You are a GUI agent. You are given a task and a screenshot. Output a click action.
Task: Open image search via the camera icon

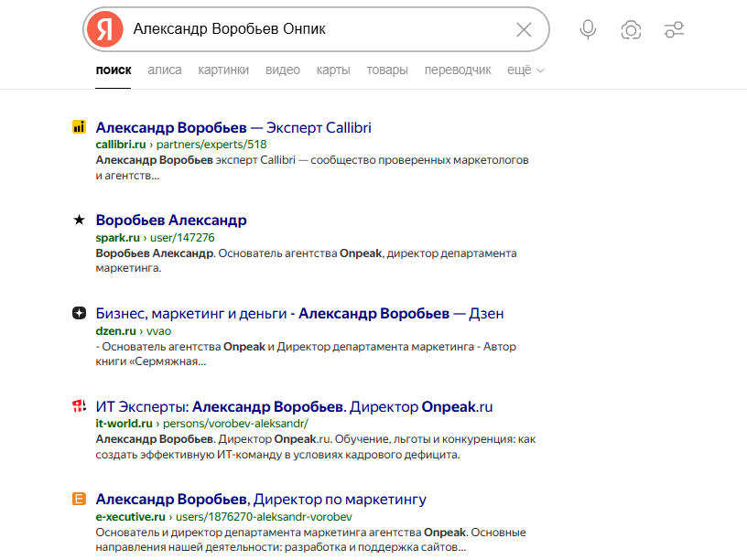pos(630,28)
